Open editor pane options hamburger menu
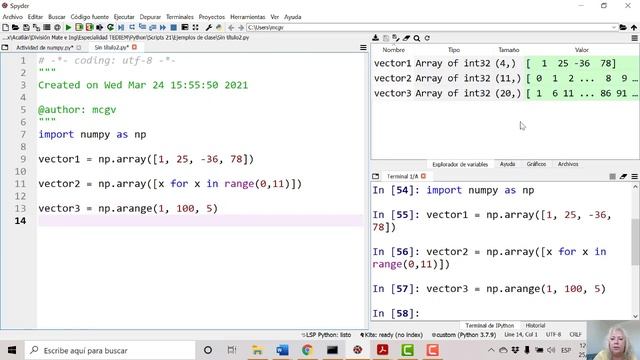Viewport: 640px width, 360px height. click(363, 47)
